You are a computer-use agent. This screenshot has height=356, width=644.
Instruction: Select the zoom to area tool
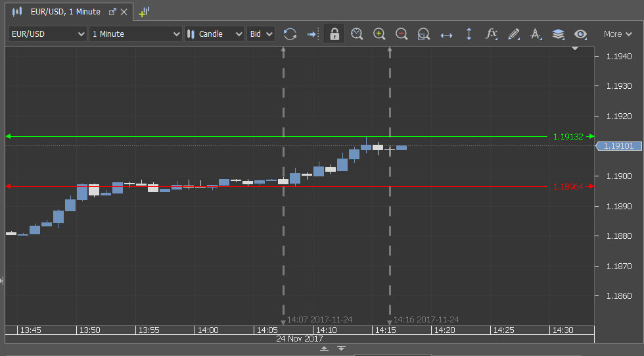point(423,34)
